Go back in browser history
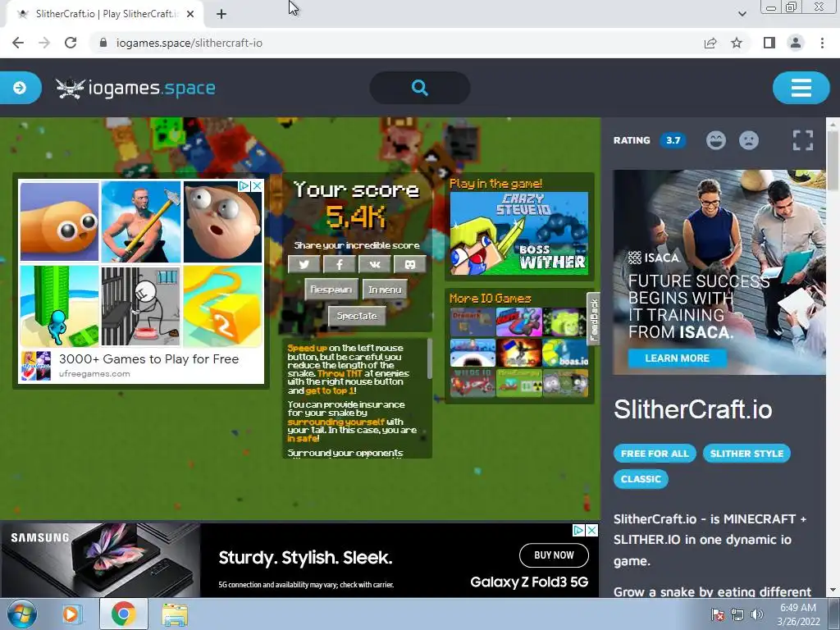This screenshot has width=840, height=630. (x=18, y=43)
